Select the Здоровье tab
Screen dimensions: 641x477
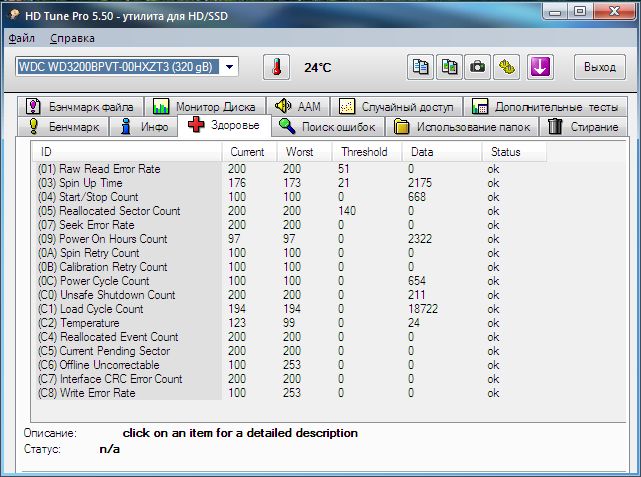(x=224, y=125)
